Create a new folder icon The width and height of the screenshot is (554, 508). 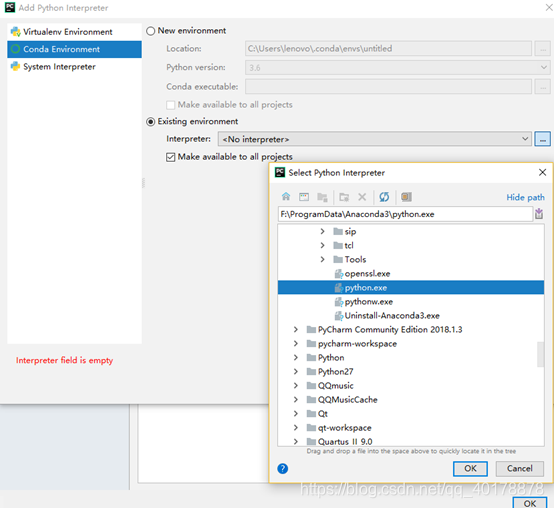344,197
